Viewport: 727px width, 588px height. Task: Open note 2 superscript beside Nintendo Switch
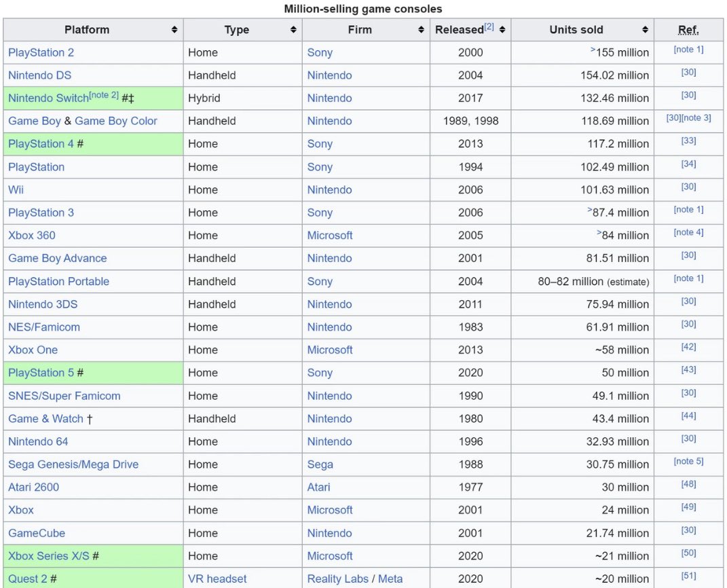[x=104, y=95]
